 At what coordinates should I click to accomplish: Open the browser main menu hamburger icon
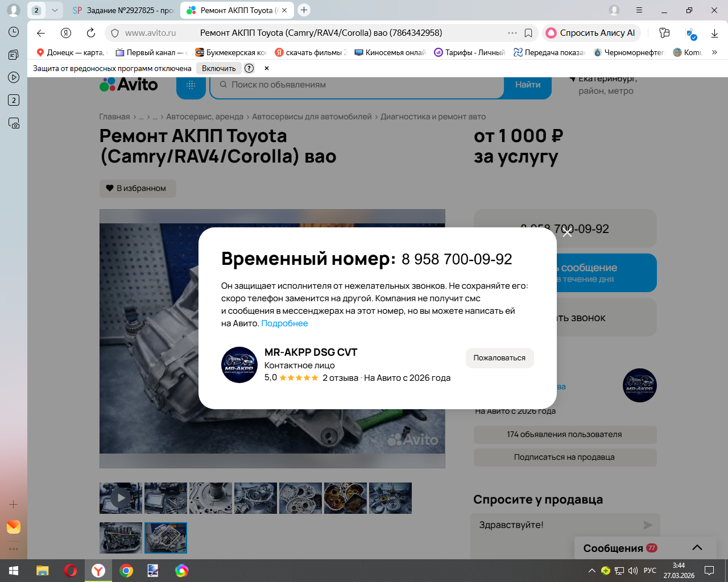click(x=639, y=10)
